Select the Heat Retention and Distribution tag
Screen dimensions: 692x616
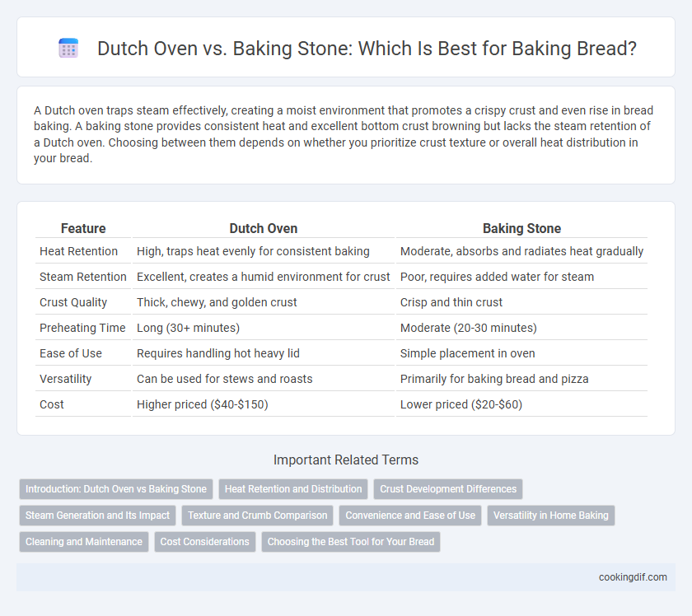293,489
